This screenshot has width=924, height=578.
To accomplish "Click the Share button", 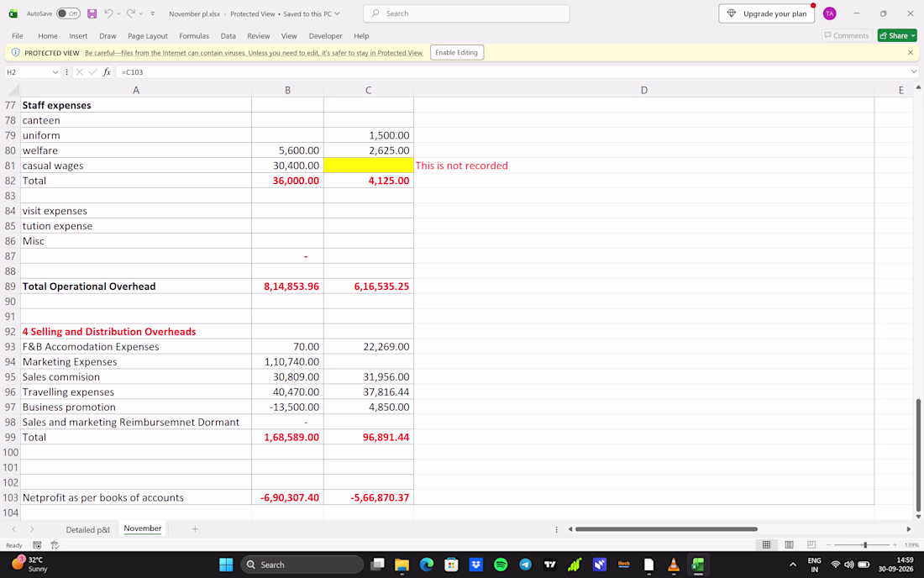I will (x=897, y=36).
